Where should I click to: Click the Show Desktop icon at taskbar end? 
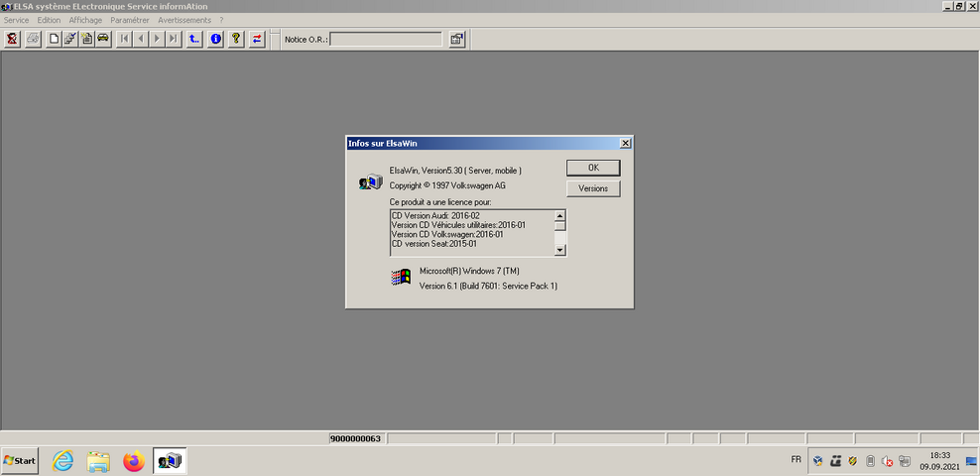[971, 462]
